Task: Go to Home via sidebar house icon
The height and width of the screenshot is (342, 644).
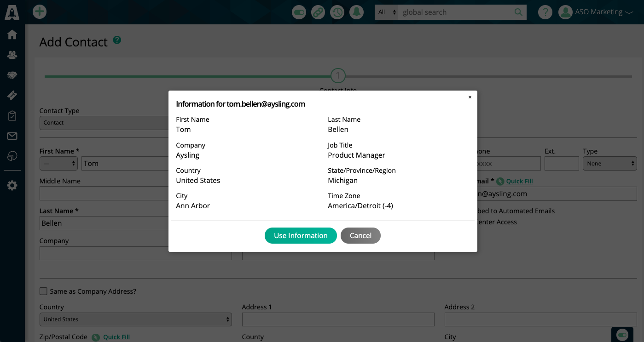Action: point(12,34)
